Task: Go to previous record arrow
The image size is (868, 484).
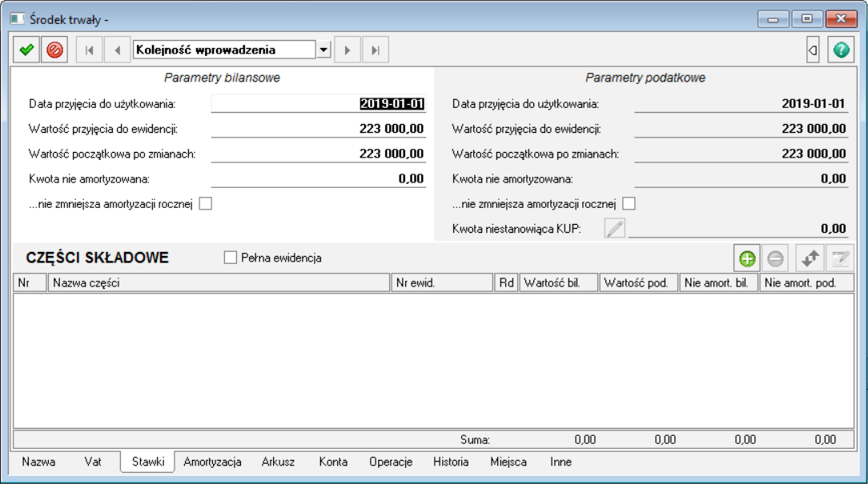Action: (117, 50)
